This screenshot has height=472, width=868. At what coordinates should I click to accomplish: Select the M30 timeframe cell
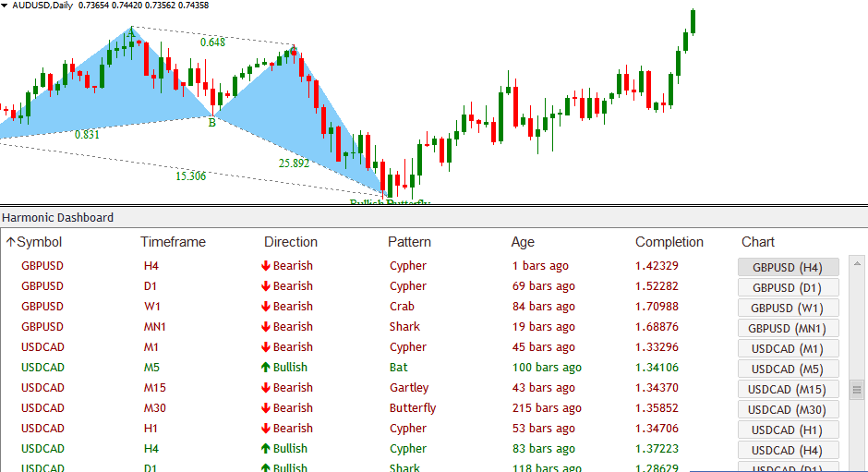(x=155, y=407)
